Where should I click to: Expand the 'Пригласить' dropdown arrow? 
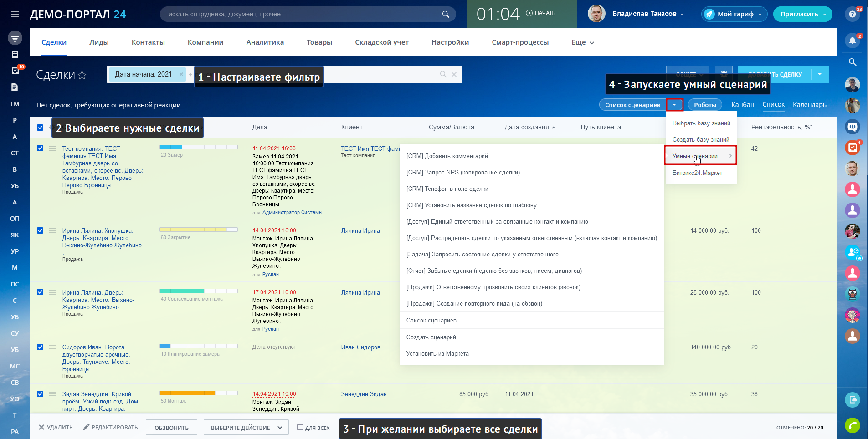pos(825,15)
